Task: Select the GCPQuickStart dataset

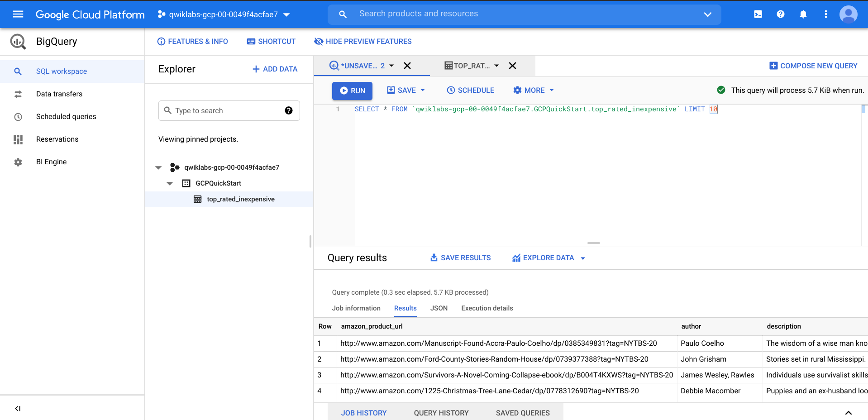Action: [x=218, y=183]
